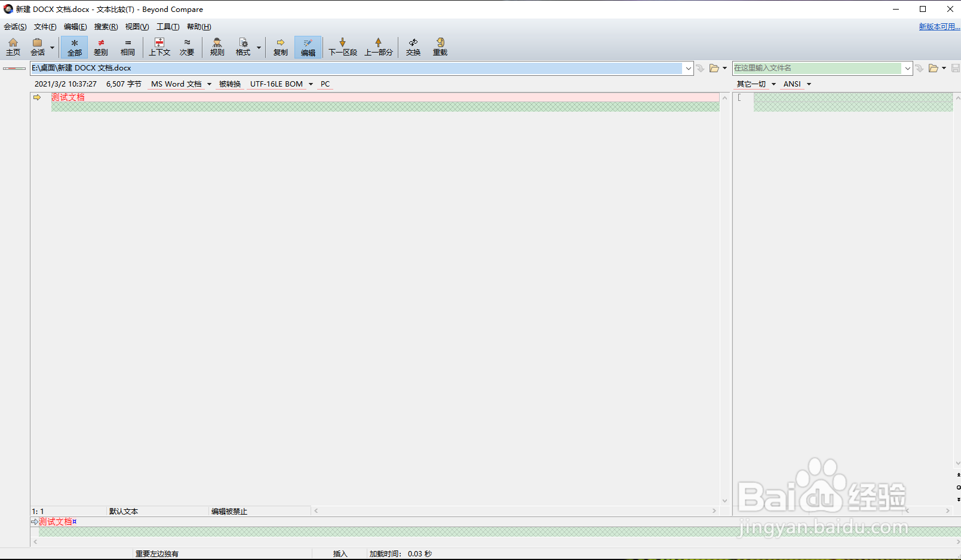The height and width of the screenshot is (560, 961).
Task: Click the 默认文本 status bar entry
Action: pyautogui.click(x=124, y=512)
